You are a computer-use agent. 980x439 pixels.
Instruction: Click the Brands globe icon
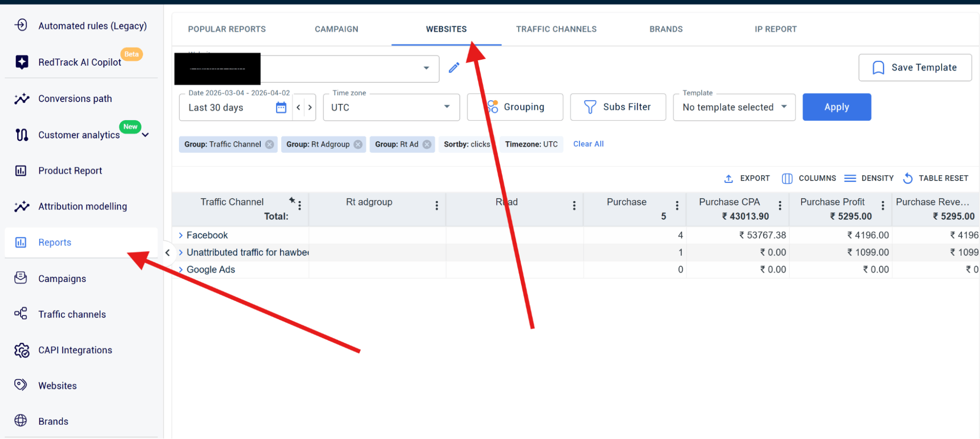[x=21, y=421]
